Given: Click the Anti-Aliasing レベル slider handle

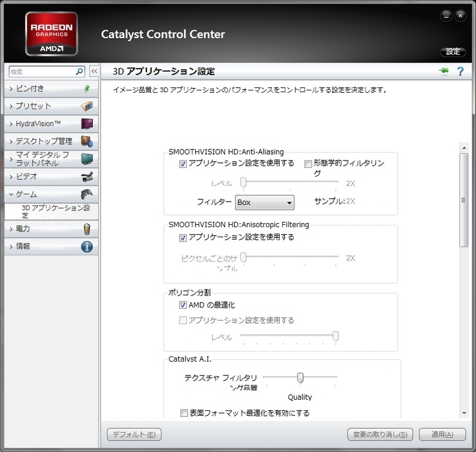Looking at the screenshot, I should point(243,183).
